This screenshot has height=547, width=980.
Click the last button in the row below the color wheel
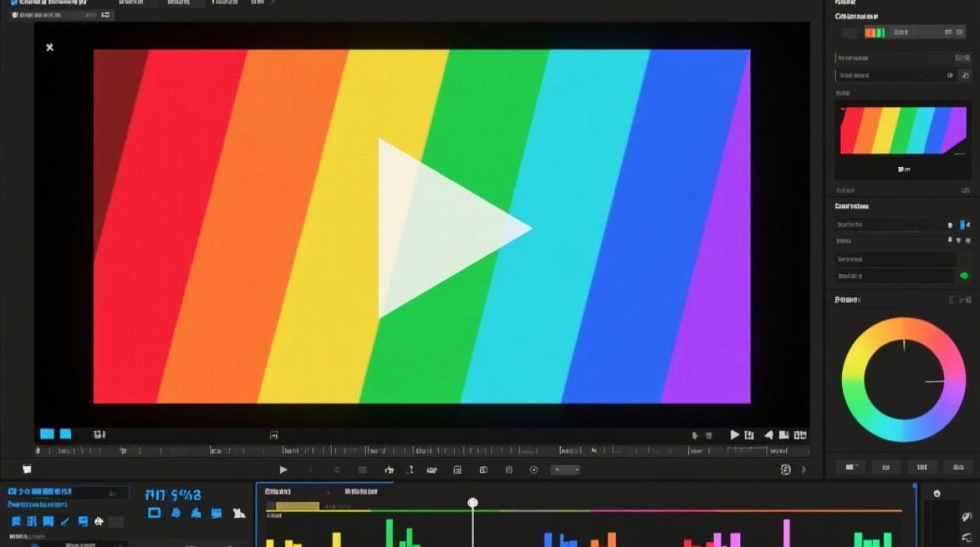[958, 467]
